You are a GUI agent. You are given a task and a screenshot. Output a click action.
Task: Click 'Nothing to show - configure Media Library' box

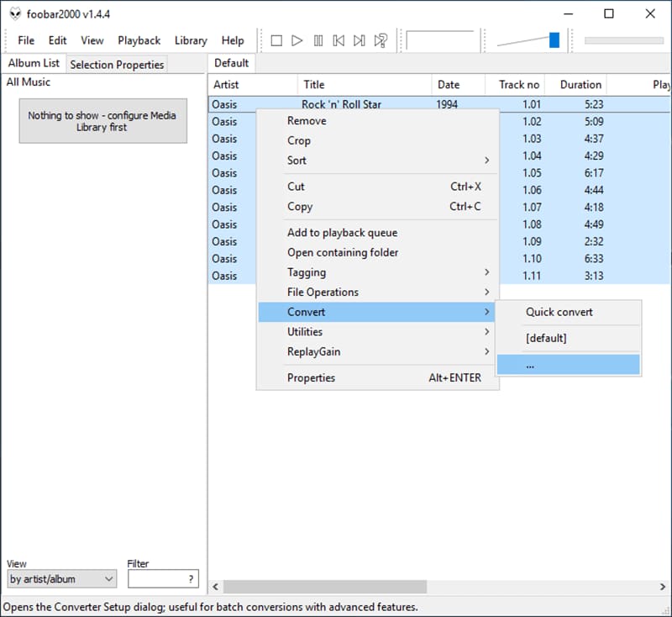tap(102, 121)
